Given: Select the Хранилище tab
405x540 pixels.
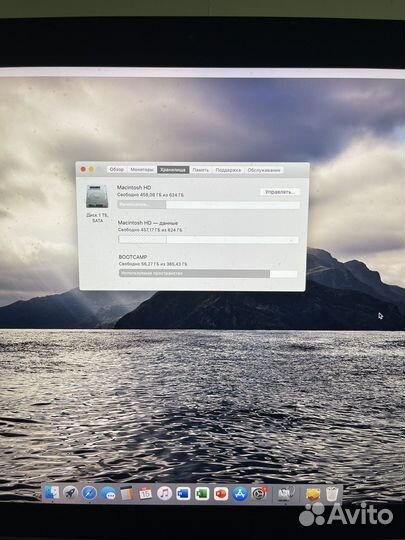Looking at the screenshot, I should [x=173, y=170].
